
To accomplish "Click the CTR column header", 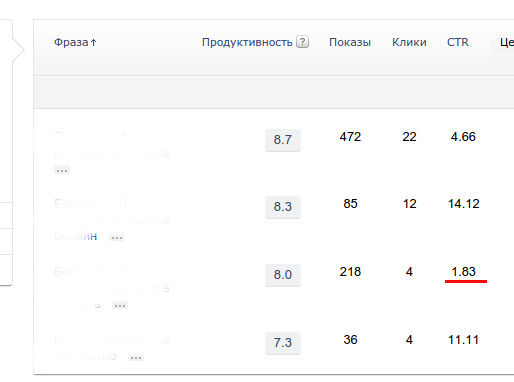I will [458, 42].
